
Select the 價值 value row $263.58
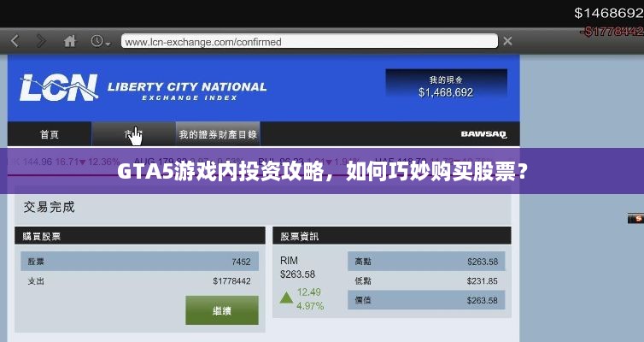coord(426,300)
